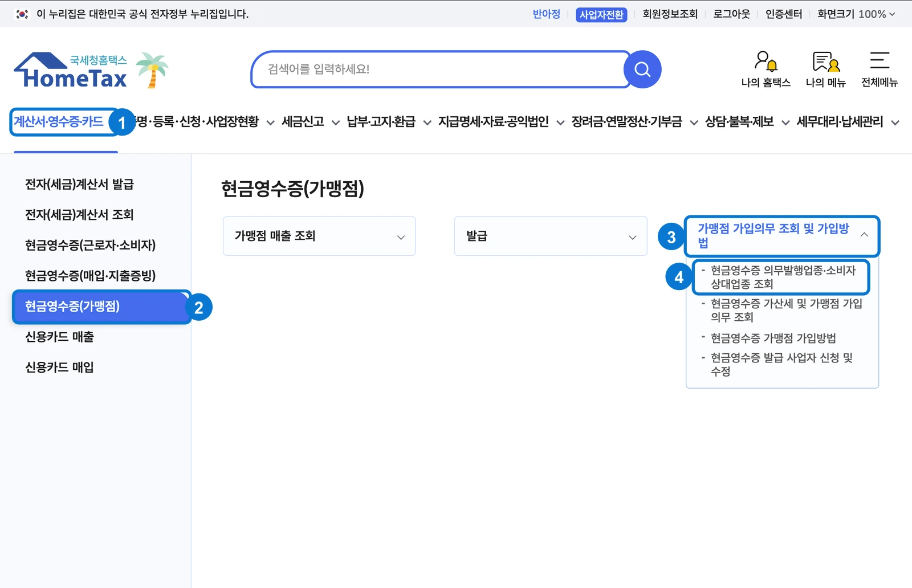The width and height of the screenshot is (912, 588).
Task: Select 현금영수증(근로자·소비자) in sidebar
Action: tap(90, 246)
